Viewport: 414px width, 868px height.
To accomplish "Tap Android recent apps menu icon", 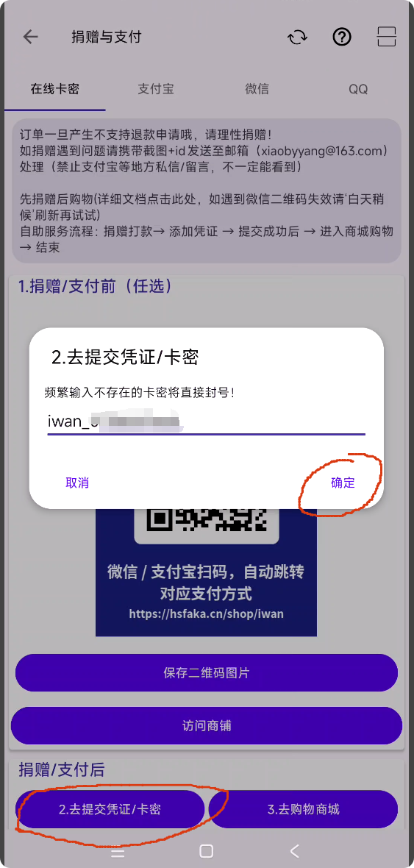I will [118, 851].
